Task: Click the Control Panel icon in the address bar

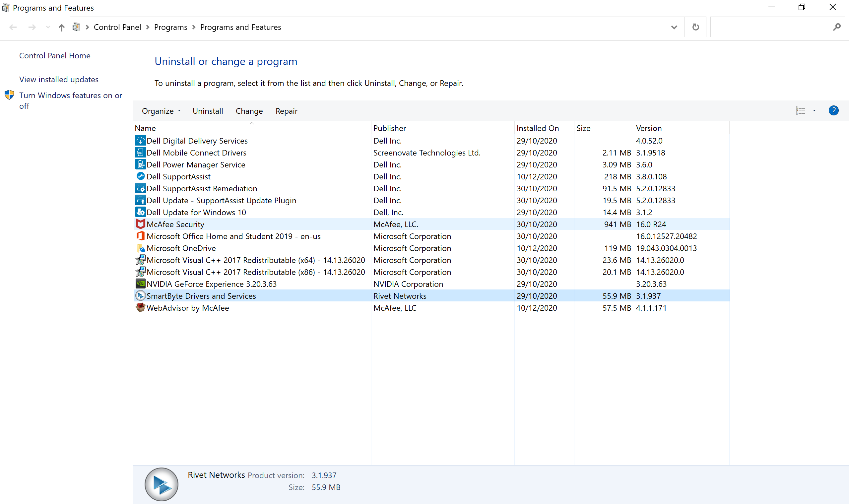Action: [x=76, y=27]
